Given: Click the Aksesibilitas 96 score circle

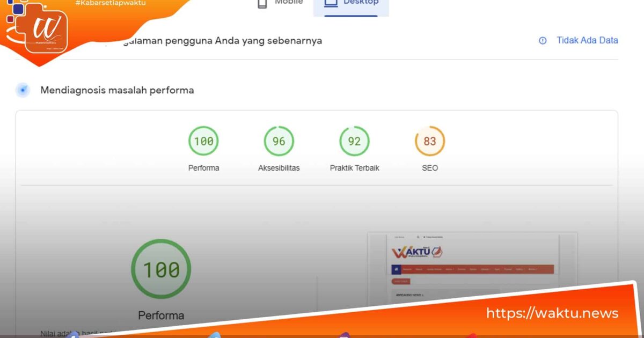Looking at the screenshot, I should click(x=279, y=141).
